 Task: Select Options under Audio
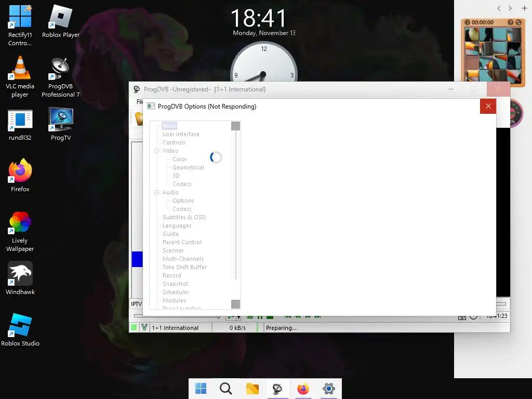click(183, 201)
